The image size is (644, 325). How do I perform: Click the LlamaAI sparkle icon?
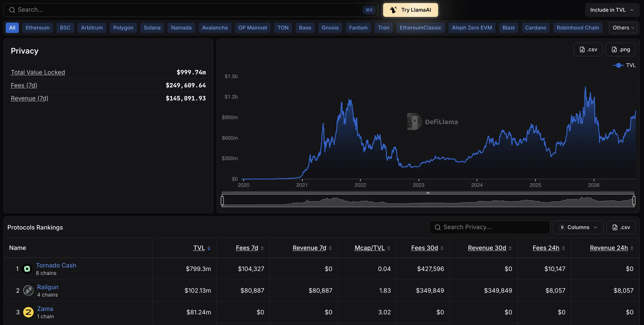[393, 10]
